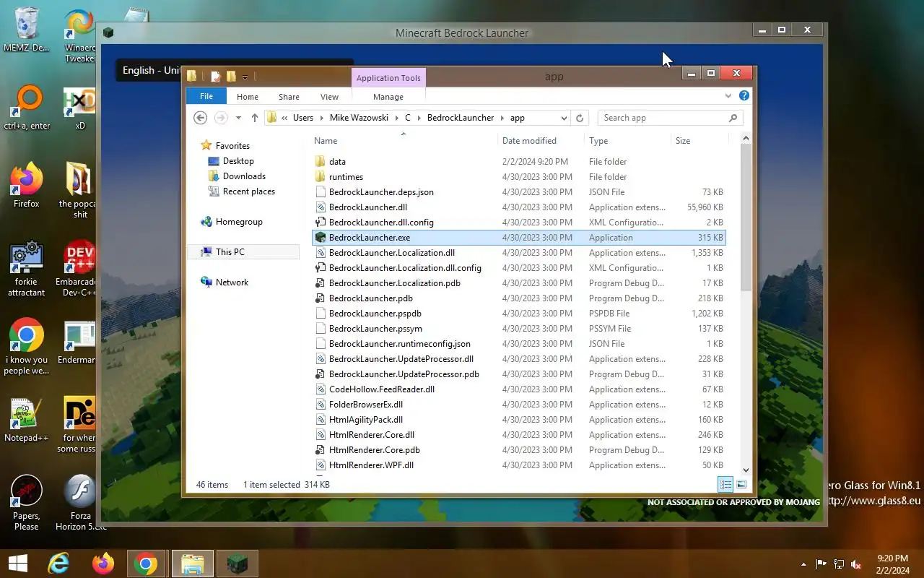Open recent locations dropdown arrow
This screenshot has height=578, width=924.
coord(238,118)
